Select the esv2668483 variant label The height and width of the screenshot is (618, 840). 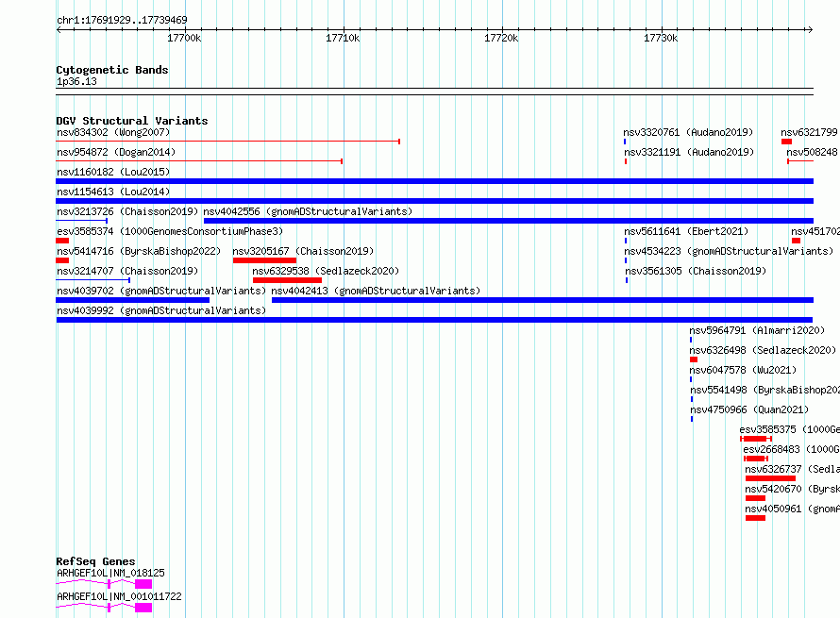(x=791, y=449)
